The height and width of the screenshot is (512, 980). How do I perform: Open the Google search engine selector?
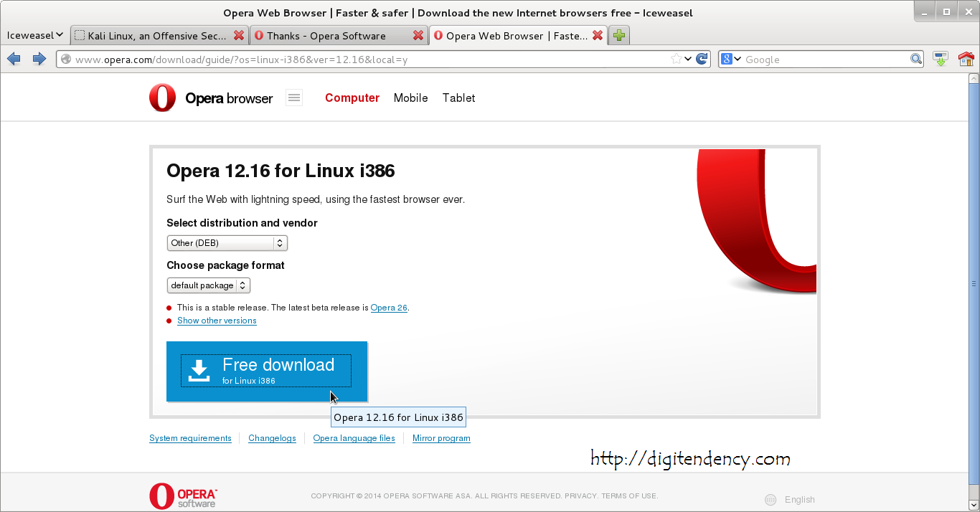click(730, 59)
